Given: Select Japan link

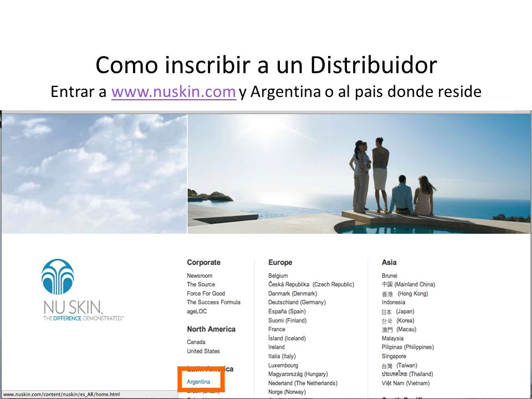Looking at the screenshot, I should coord(398,311).
